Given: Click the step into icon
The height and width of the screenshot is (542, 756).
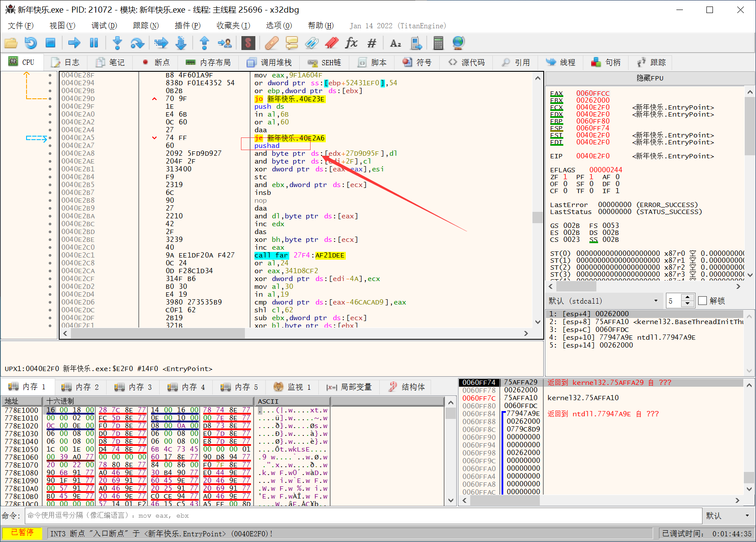Looking at the screenshot, I should tap(117, 43).
